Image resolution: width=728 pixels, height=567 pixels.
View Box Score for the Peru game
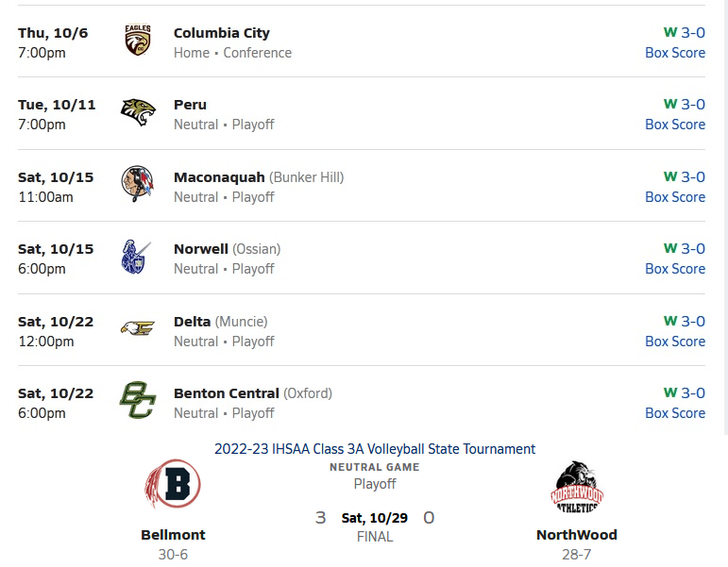pos(674,125)
